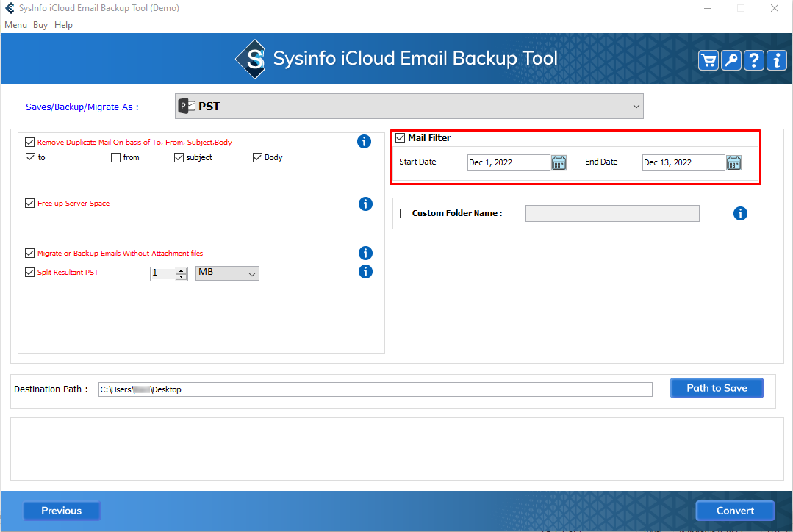Check the 'from' duplicate filter checkbox
793x532 pixels.
(116, 157)
